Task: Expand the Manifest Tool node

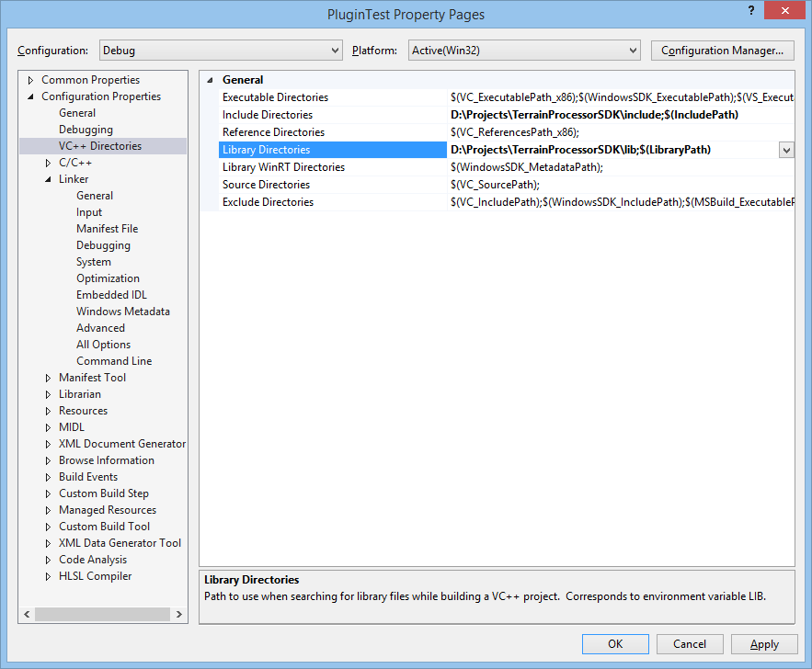Action: click(x=49, y=378)
